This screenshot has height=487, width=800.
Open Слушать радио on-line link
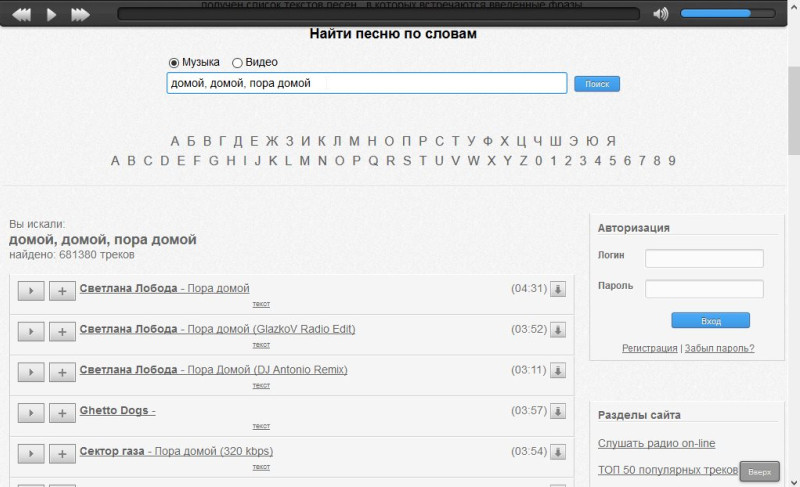tap(657, 443)
